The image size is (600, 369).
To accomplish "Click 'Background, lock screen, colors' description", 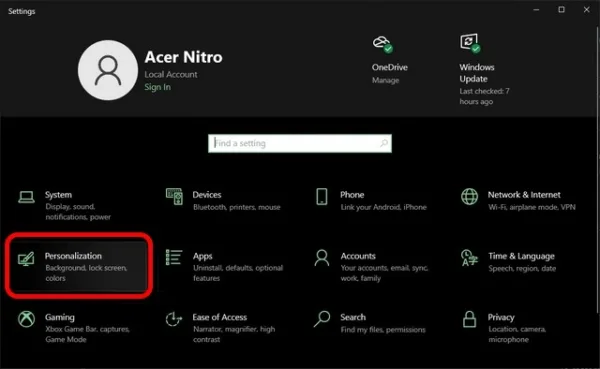I will pos(86,273).
